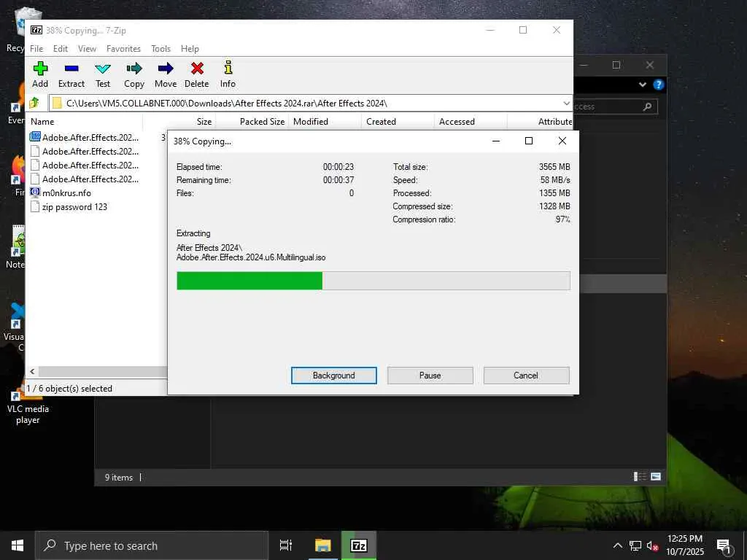Select the third Adobe.After.Effects.202... file row
747x560 pixels.
90,165
